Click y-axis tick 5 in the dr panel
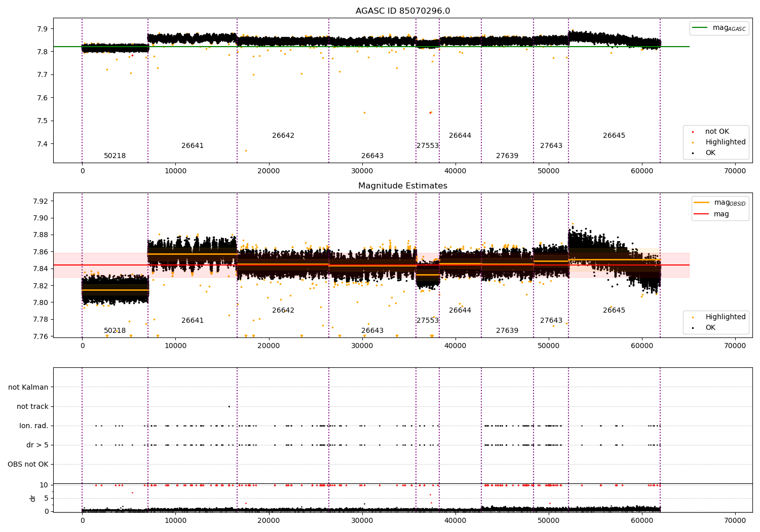 click(x=46, y=499)
